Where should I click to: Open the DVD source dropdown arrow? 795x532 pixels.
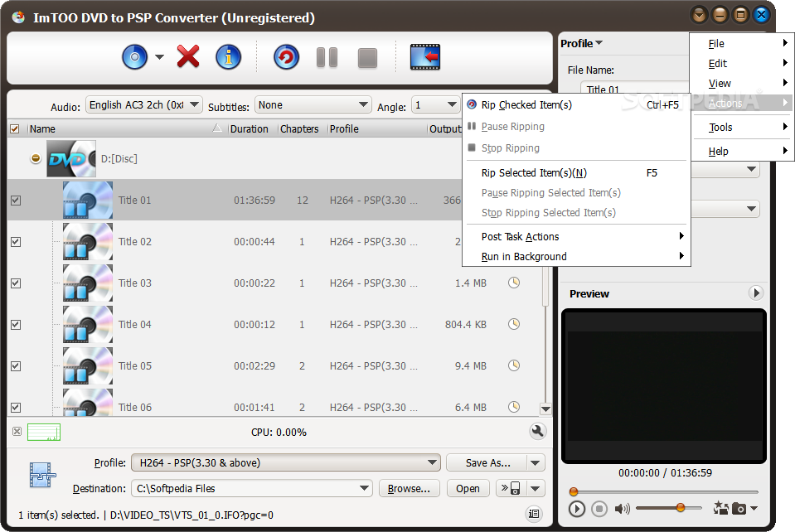pyautogui.click(x=159, y=56)
